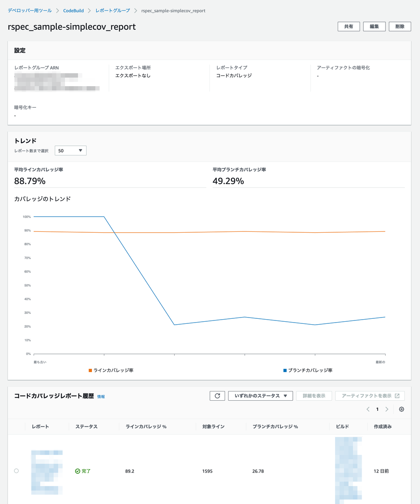Screen dimensions: 420x504
Task: Click the コードカバレッジ report type value
Action: coord(234,76)
